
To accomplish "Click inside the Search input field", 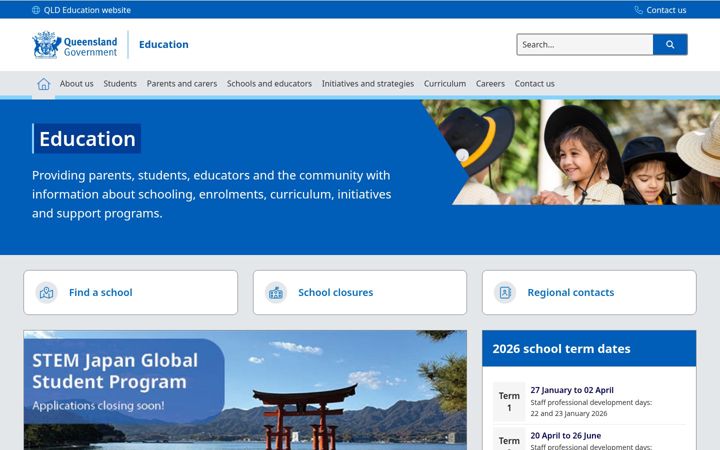I will pos(585,45).
